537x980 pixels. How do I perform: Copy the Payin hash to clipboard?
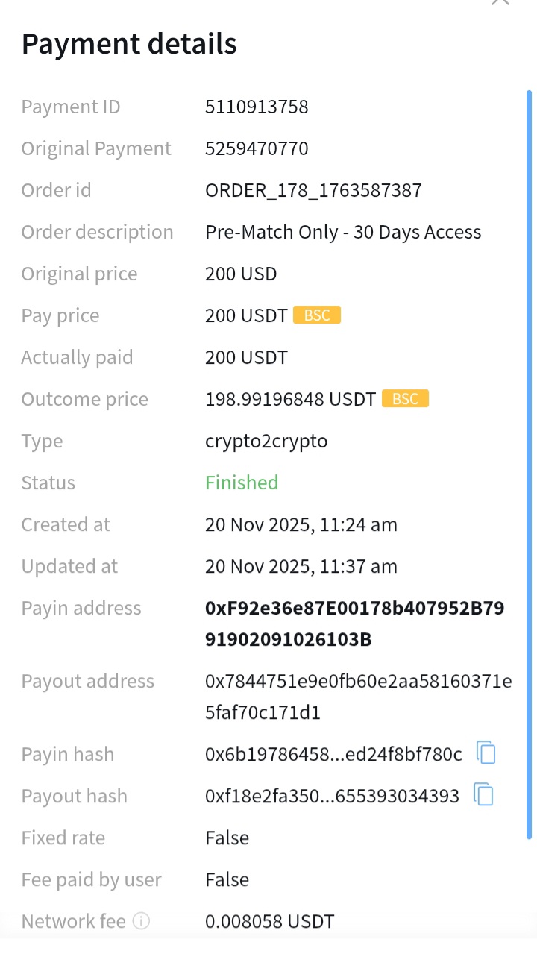[486, 753]
